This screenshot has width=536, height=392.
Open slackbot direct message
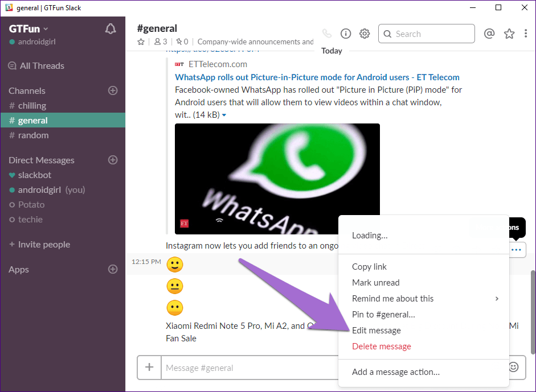click(63, 175)
